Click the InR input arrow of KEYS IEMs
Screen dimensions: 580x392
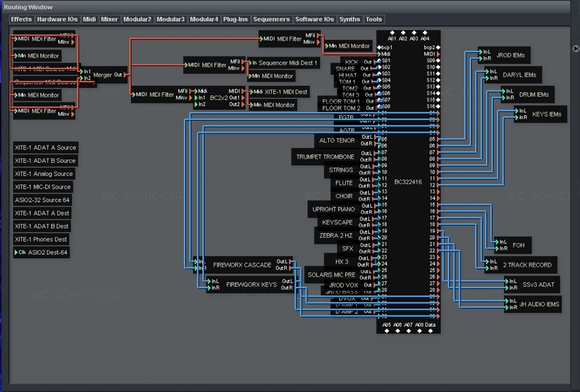coord(517,117)
